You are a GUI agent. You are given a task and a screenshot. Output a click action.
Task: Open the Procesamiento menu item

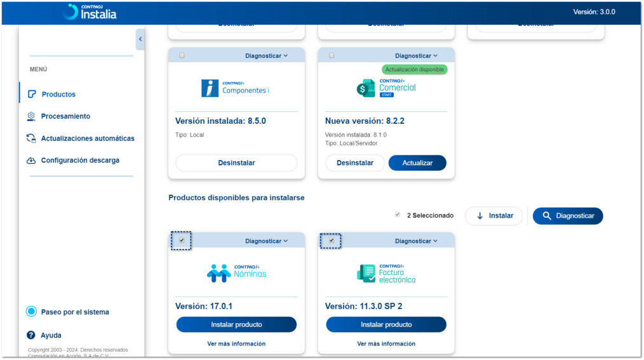65,116
